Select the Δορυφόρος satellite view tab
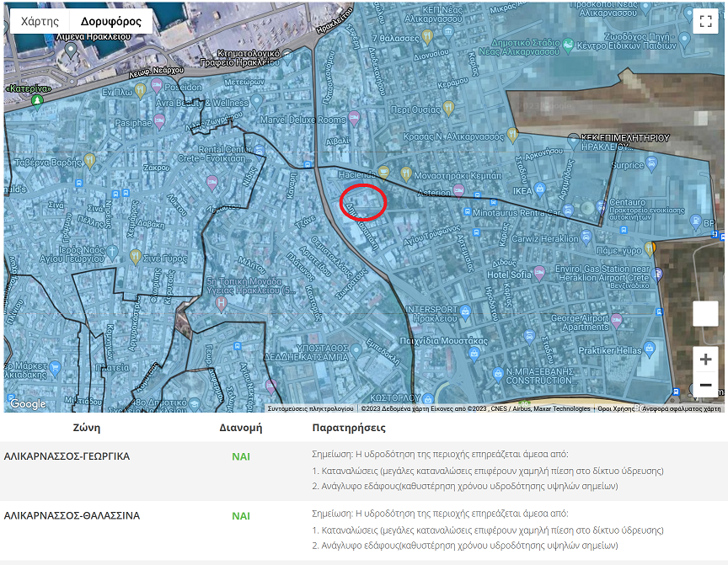Viewport: 728px width, 565px height. [x=110, y=21]
